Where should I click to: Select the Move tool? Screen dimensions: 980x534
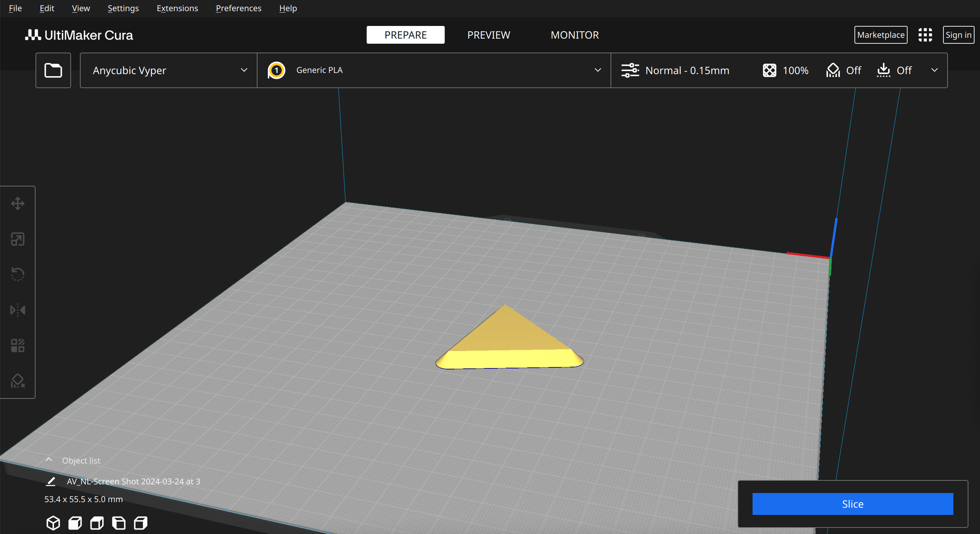(18, 203)
